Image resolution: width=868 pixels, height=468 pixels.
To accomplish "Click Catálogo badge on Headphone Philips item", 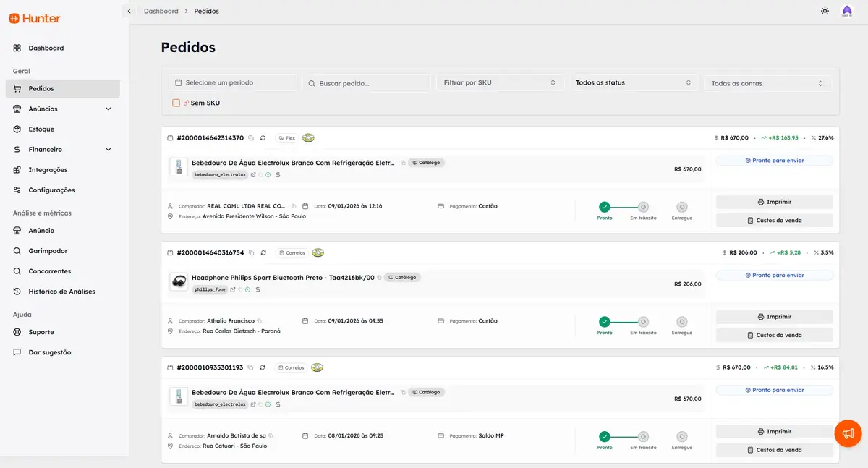I will click(402, 277).
